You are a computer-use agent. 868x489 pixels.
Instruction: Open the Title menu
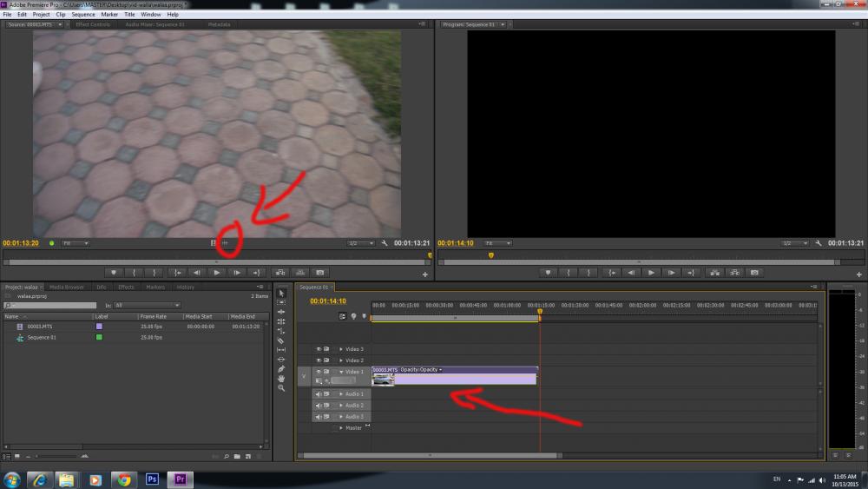click(x=129, y=15)
